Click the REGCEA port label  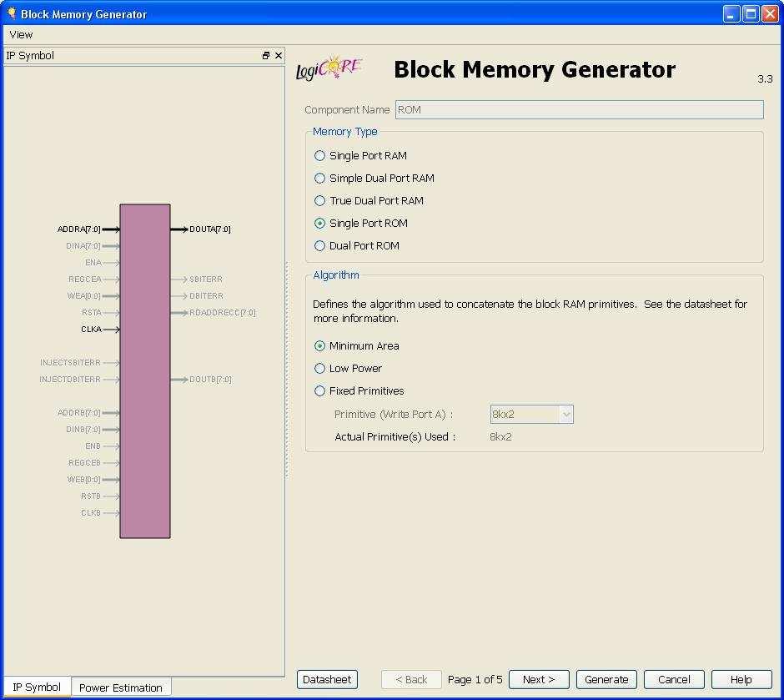pyautogui.click(x=85, y=279)
